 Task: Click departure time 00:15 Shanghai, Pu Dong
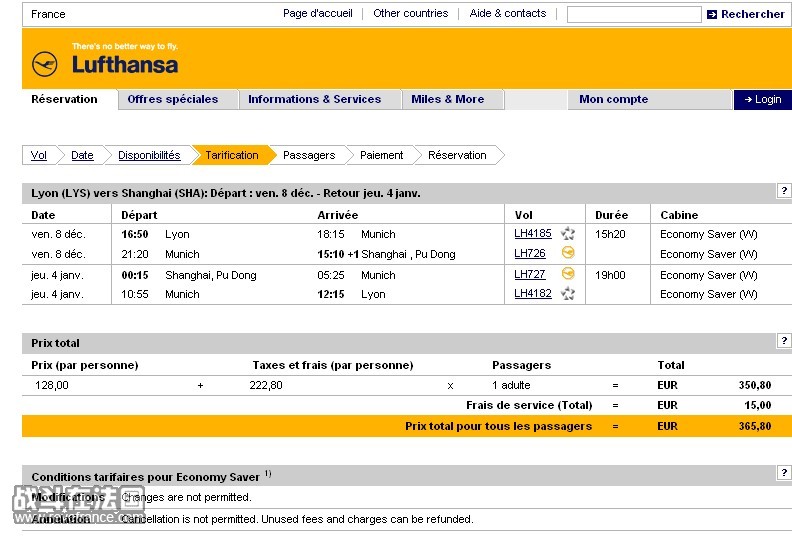pyautogui.click(x=135, y=275)
